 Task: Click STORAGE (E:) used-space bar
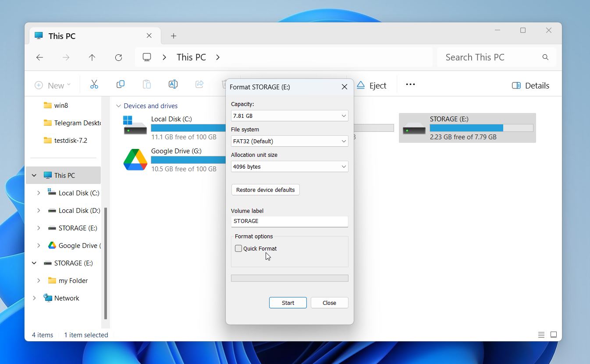coord(481,128)
